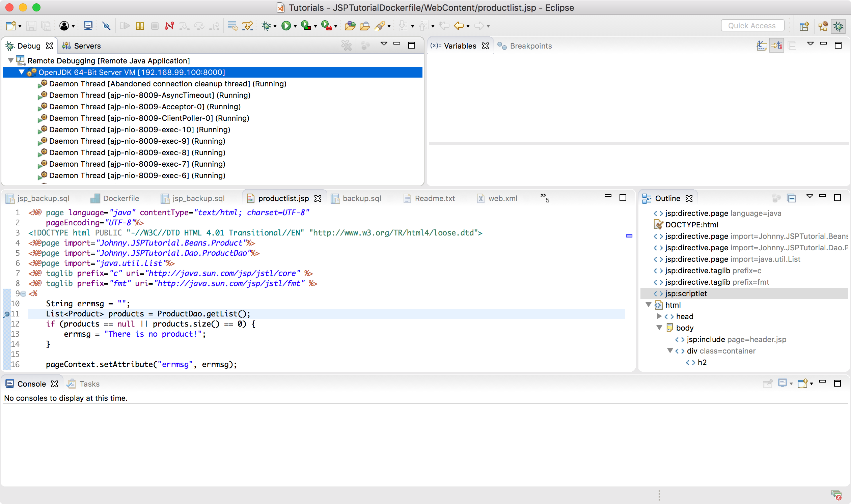
Task: Click the Suspend (pause) toolbar icon
Action: (x=140, y=26)
